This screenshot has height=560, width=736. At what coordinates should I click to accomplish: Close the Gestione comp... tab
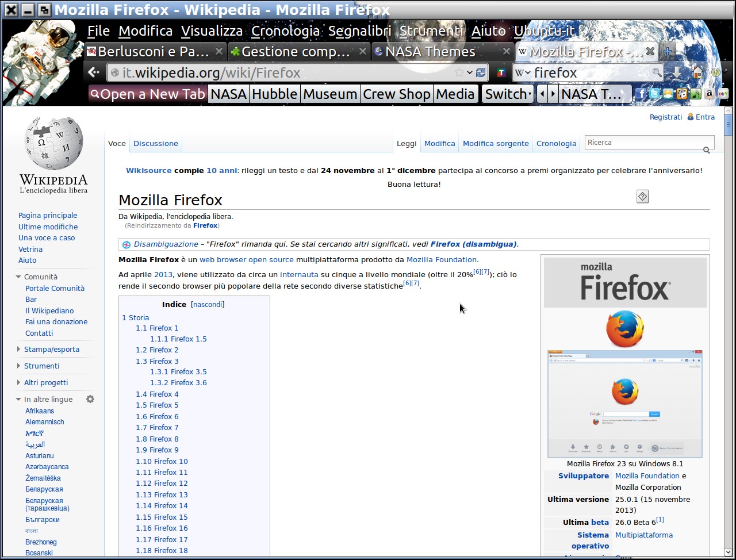pyautogui.click(x=362, y=51)
